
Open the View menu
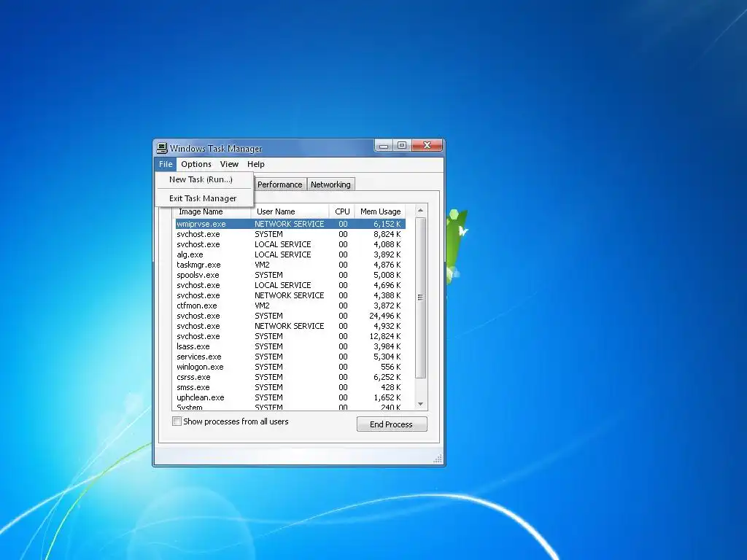coord(229,164)
